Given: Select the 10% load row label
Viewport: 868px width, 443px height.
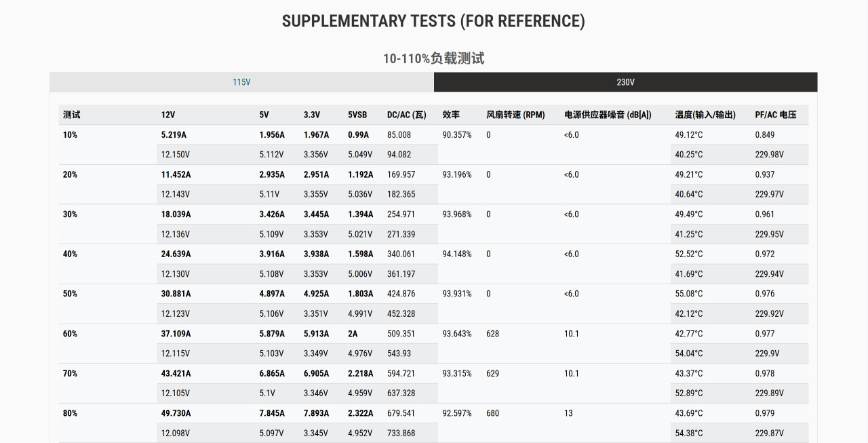Looking at the screenshot, I should tap(70, 135).
